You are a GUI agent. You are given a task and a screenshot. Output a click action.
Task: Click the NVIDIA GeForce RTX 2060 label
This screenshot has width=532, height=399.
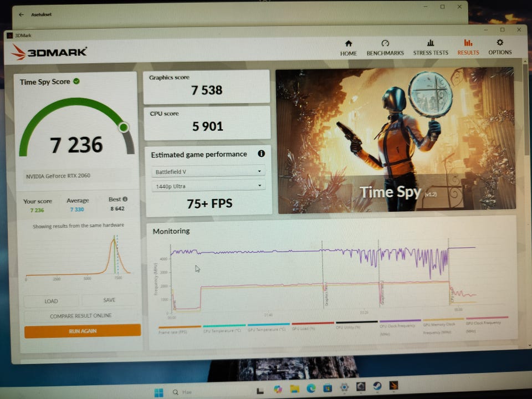tap(58, 176)
